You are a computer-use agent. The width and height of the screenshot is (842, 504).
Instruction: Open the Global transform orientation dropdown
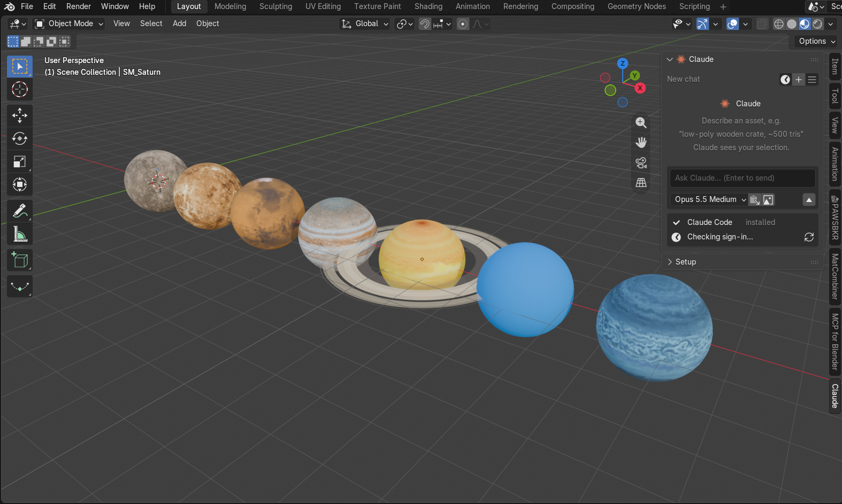click(365, 24)
